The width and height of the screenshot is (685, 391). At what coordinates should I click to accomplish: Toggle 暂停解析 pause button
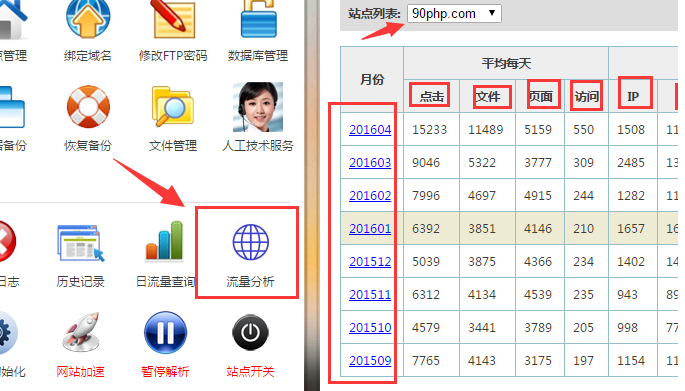[166, 332]
